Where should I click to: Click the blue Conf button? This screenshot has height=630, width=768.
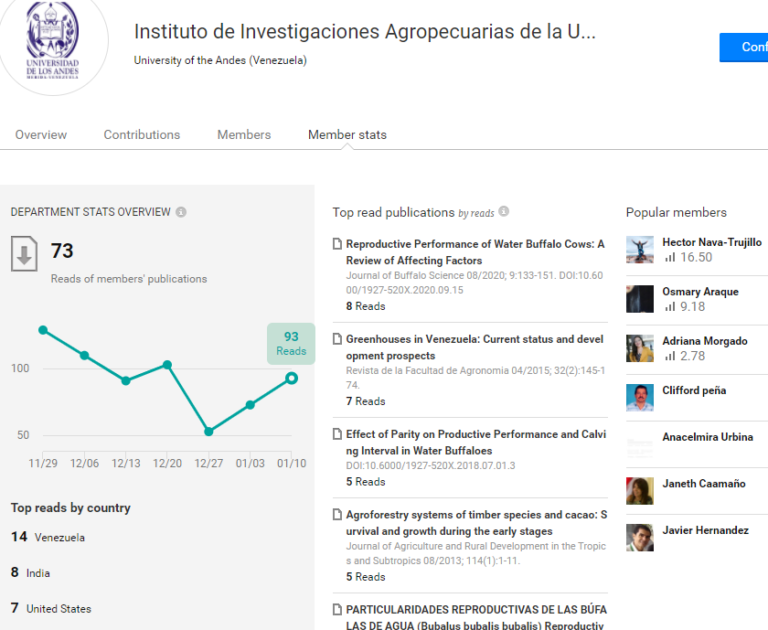tap(744, 47)
